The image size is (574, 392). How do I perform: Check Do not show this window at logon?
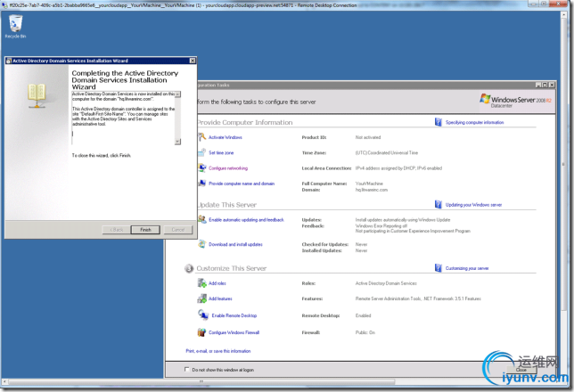click(x=186, y=370)
